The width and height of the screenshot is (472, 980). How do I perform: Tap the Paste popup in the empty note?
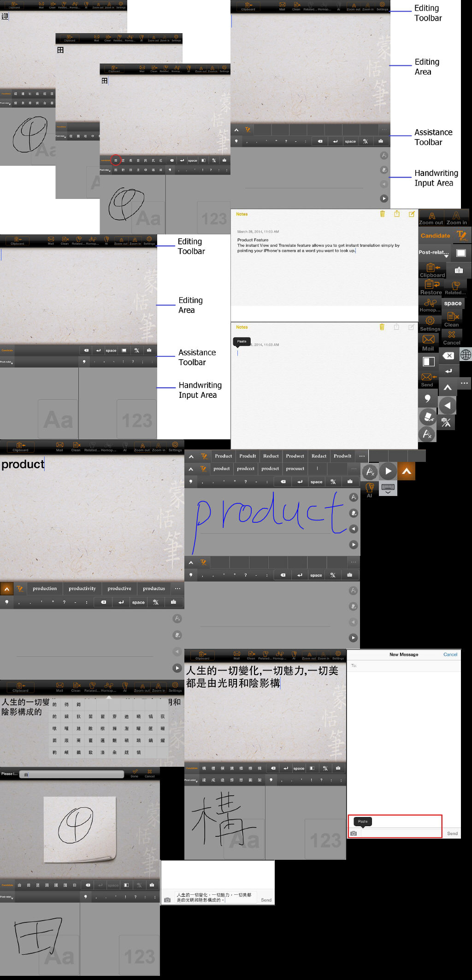tap(242, 342)
